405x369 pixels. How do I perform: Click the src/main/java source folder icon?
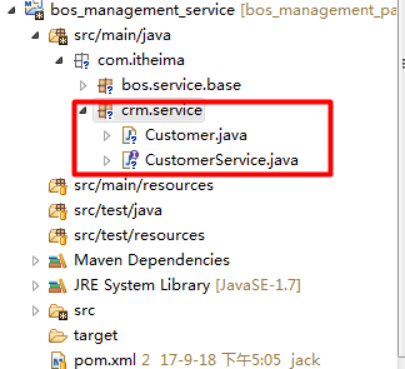(58, 36)
